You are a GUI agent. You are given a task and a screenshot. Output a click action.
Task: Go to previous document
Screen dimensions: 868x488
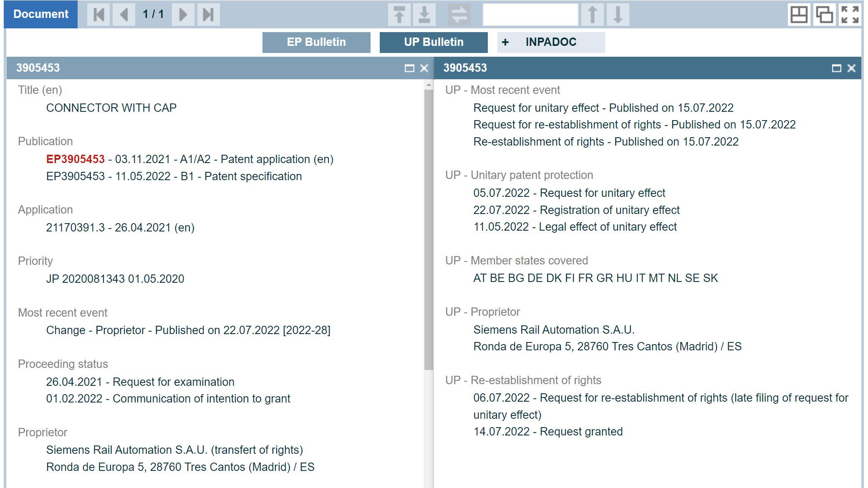pyautogui.click(x=124, y=15)
